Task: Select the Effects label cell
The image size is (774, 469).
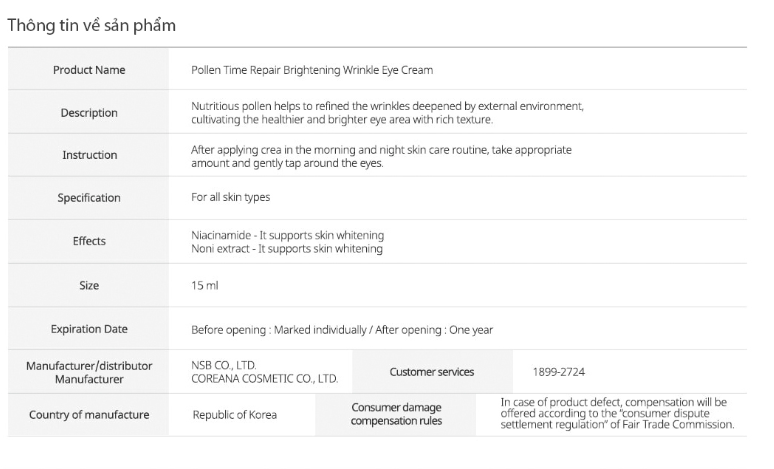Action: tap(89, 241)
